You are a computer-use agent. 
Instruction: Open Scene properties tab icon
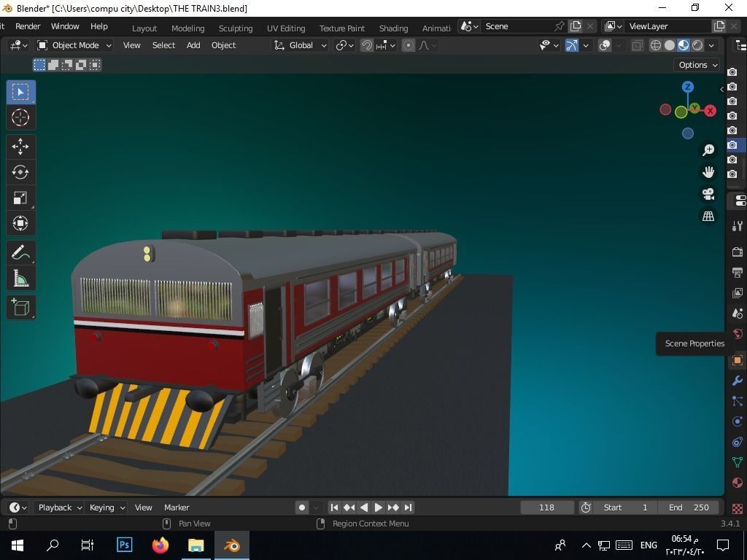coord(737,314)
